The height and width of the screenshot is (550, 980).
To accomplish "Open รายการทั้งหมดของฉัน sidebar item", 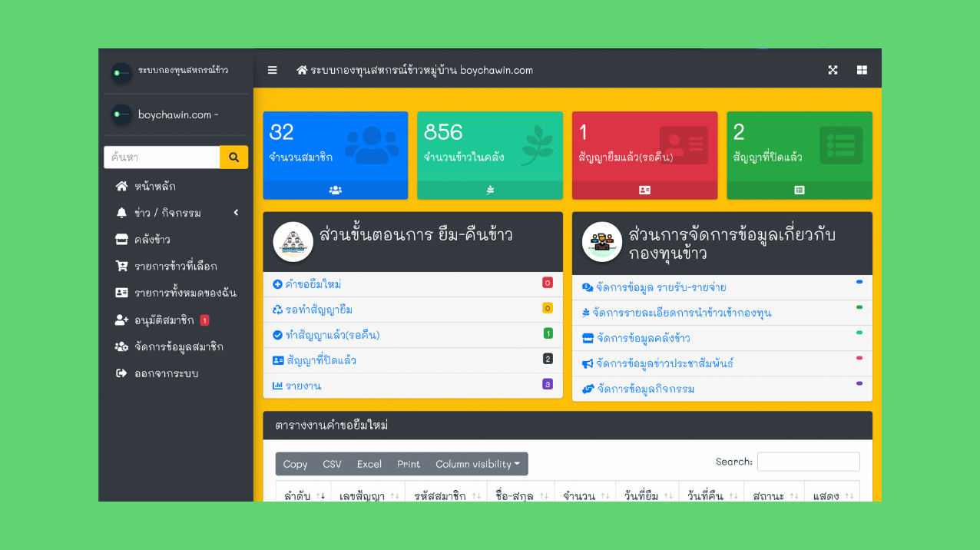I will tap(176, 293).
